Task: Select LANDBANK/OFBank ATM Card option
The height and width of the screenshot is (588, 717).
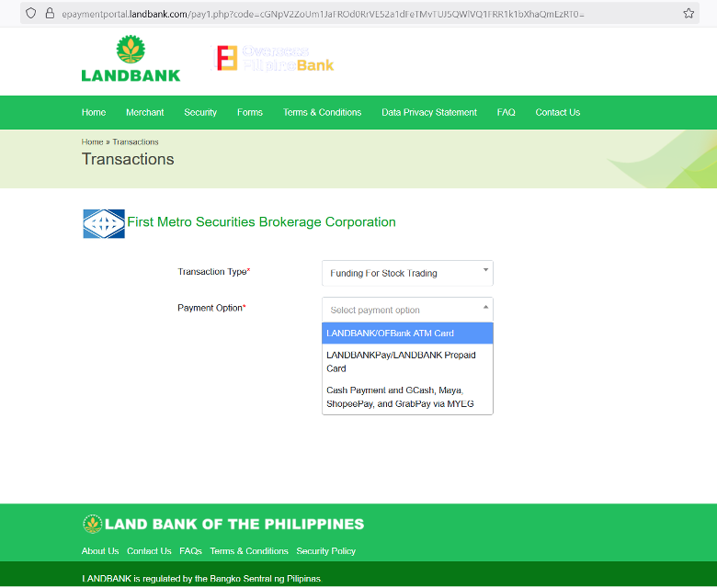Action: coord(407,334)
